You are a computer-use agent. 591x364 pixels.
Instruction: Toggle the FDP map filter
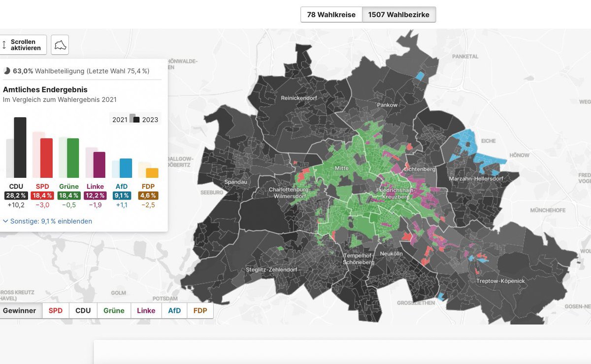click(199, 310)
